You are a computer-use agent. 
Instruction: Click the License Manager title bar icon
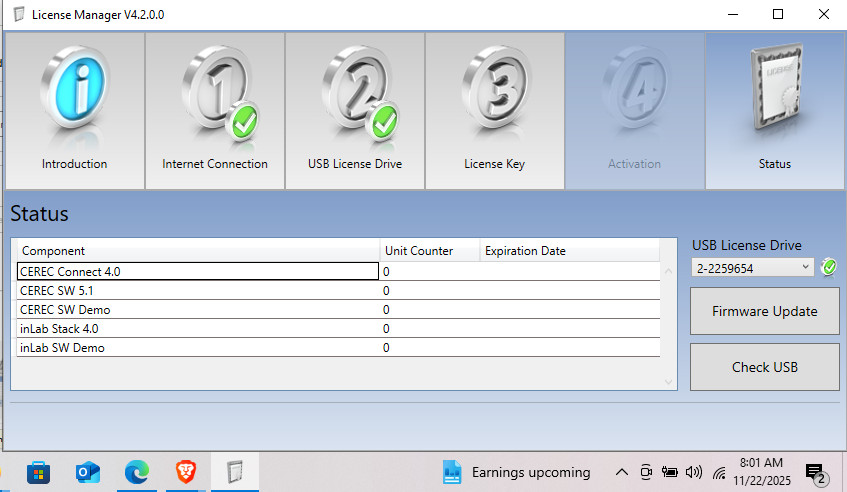click(x=19, y=14)
